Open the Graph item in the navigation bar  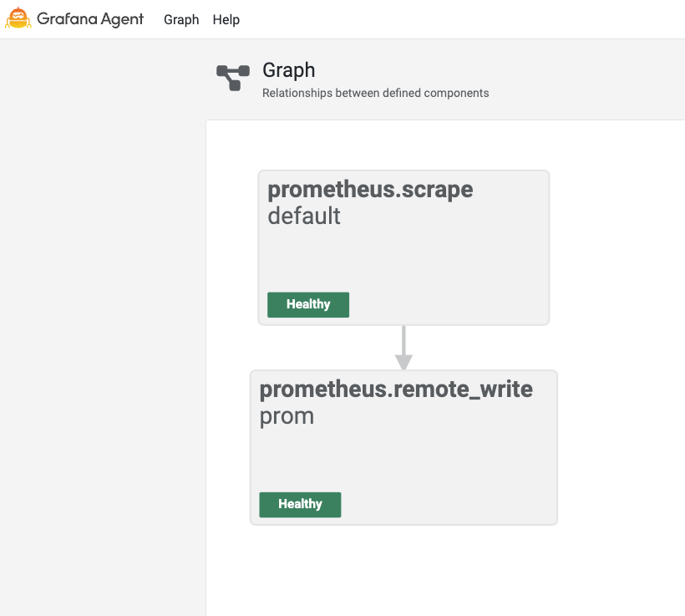coord(181,19)
